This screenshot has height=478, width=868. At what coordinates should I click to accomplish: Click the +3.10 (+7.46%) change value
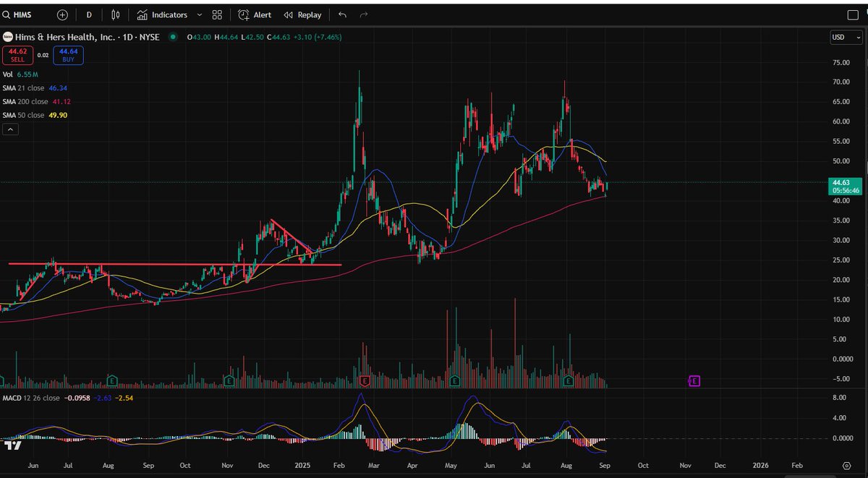pyautogui.click(x=316, y=37)
